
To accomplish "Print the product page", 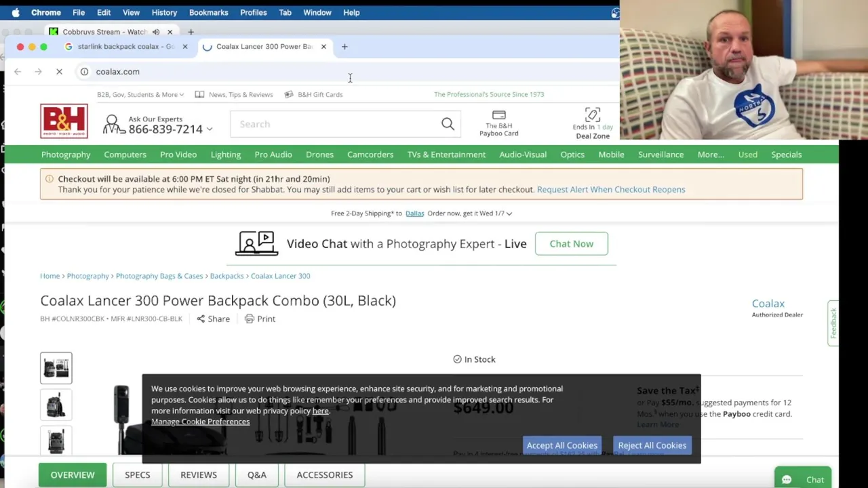I will pos(260,319).
